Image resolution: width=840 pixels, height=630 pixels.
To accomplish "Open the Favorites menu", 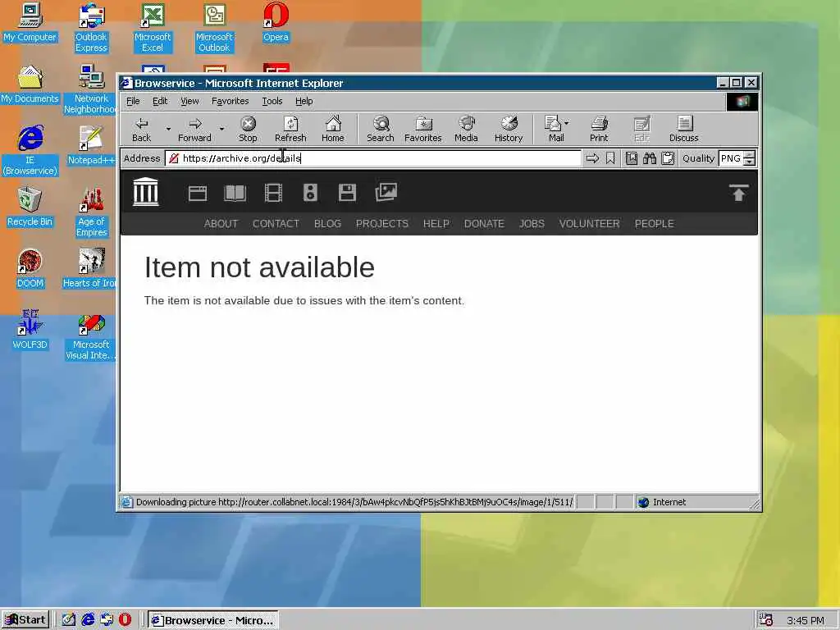I will click(x=231, y=101).
